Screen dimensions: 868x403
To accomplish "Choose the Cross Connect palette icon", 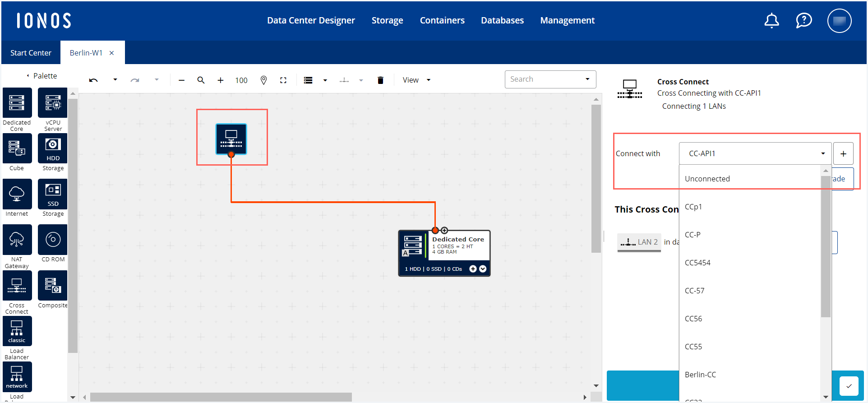I will [17, 286].
